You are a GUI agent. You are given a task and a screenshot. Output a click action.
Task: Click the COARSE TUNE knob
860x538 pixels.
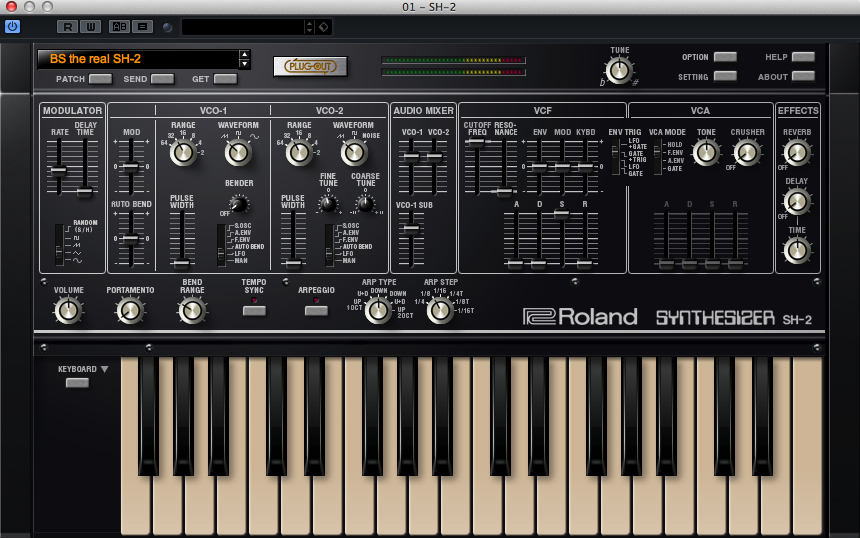click(x=365, y=205)
